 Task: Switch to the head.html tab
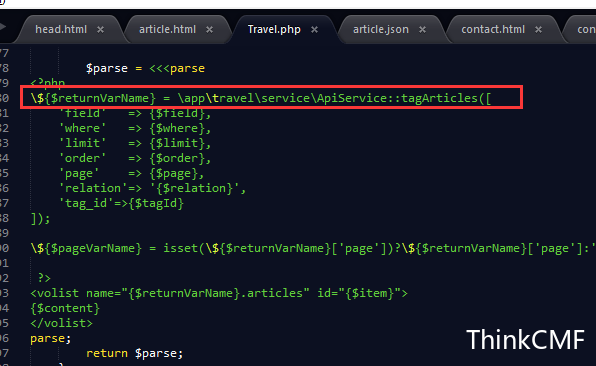click(61, 30)
